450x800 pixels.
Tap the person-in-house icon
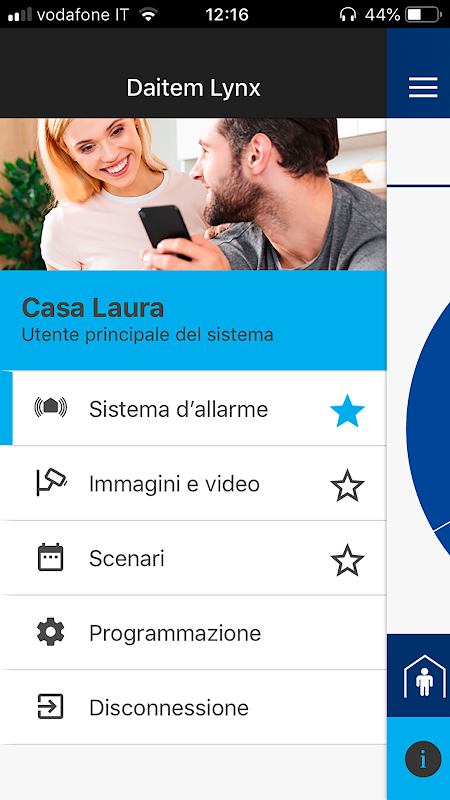click(424, 676)
